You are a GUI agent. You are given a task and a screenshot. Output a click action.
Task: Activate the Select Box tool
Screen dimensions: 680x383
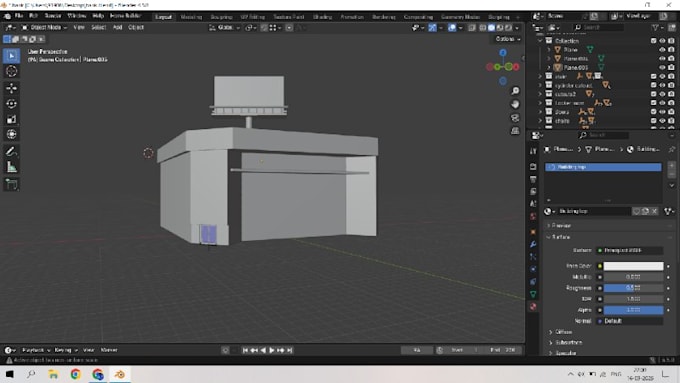[x=12, y=56]
